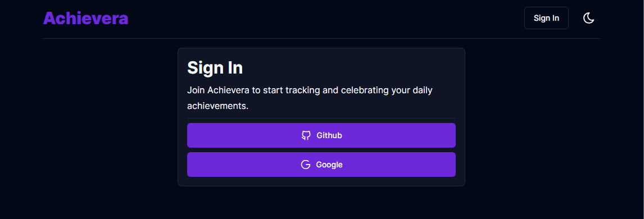Toggle dark mode with the moon icon
Viewport: 644px width, 219px height.
pyautogui.click(x=588, y=18)
